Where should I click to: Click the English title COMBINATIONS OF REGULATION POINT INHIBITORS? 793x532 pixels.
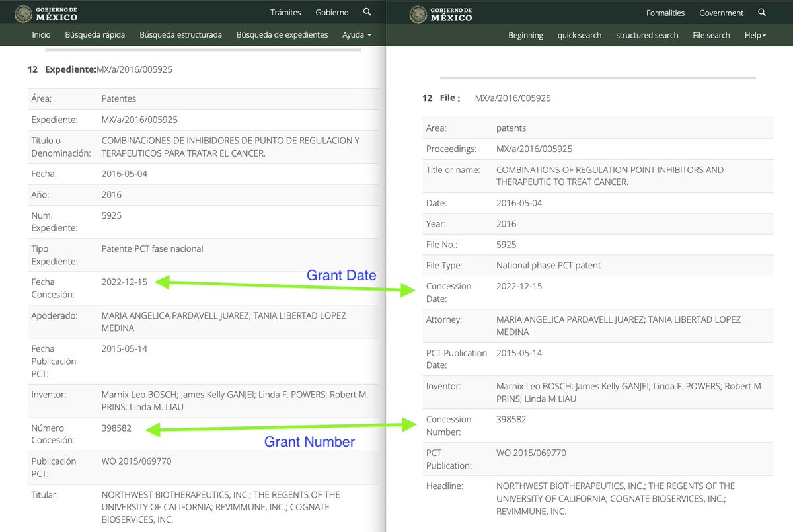[610, 176]
